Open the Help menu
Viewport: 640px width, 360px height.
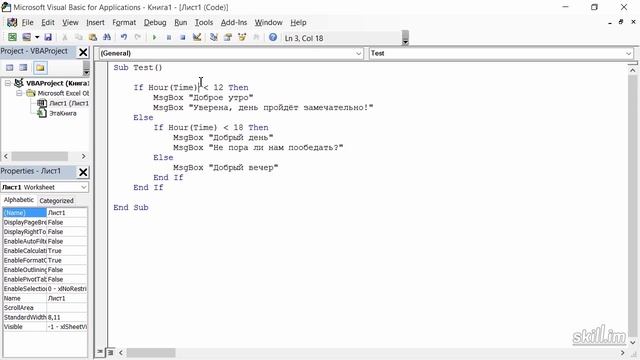[298, 22]
